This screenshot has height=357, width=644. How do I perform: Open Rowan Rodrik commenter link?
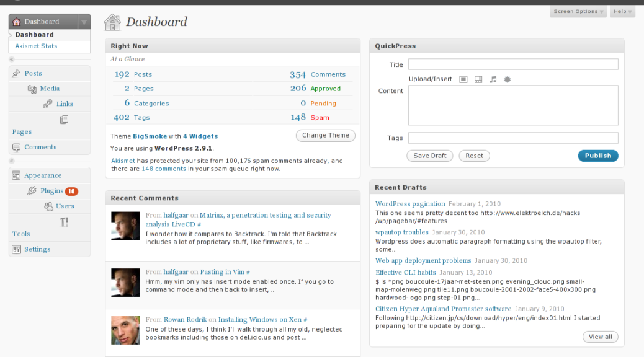[186, 319]
